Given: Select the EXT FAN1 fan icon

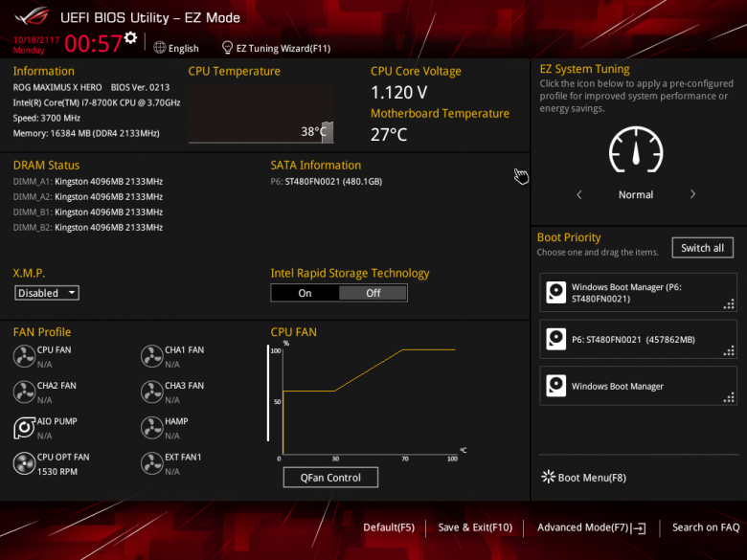Looking at the screenshot, I should pyautogui.click(x=152, y=463).
